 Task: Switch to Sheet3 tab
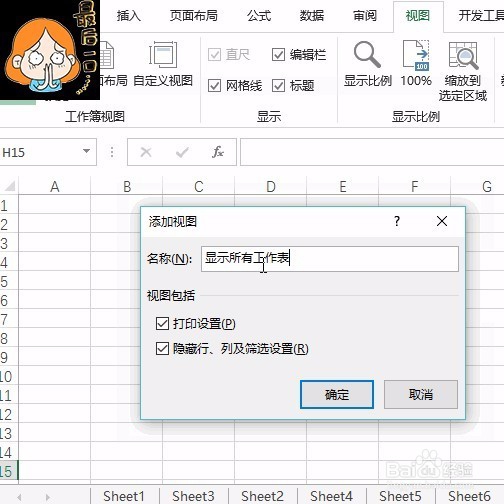[193, 496]
